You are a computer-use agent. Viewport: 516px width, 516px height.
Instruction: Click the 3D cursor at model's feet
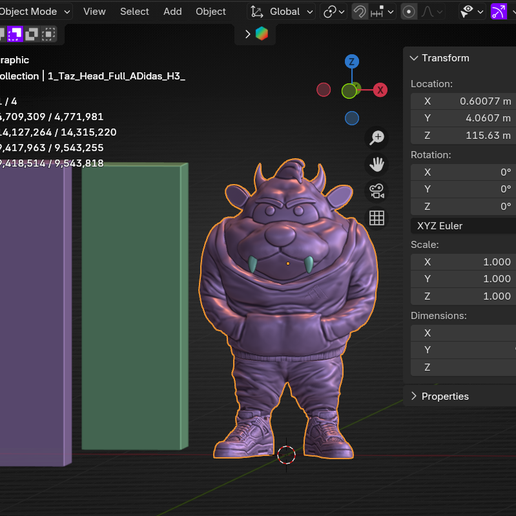286,454
